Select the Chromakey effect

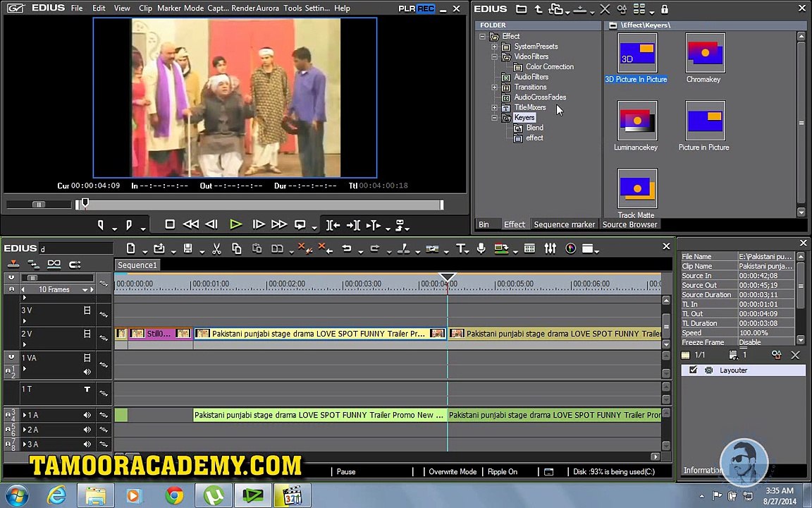pos(704,58)
